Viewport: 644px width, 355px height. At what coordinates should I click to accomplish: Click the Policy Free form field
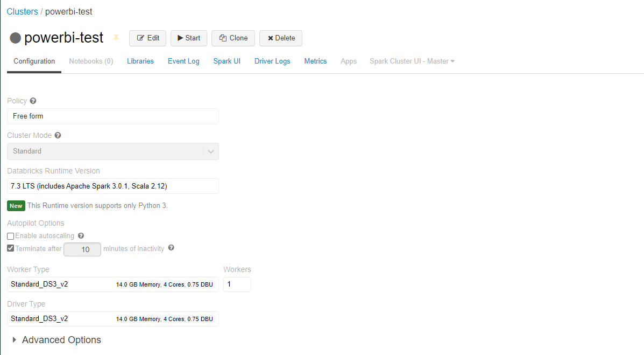coord(113,116)
